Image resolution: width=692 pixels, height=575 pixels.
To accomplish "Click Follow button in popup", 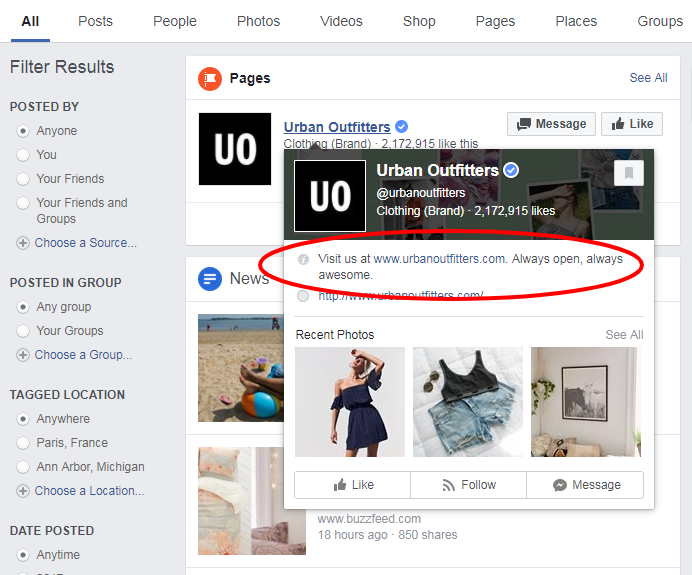I will coord(468,485).
